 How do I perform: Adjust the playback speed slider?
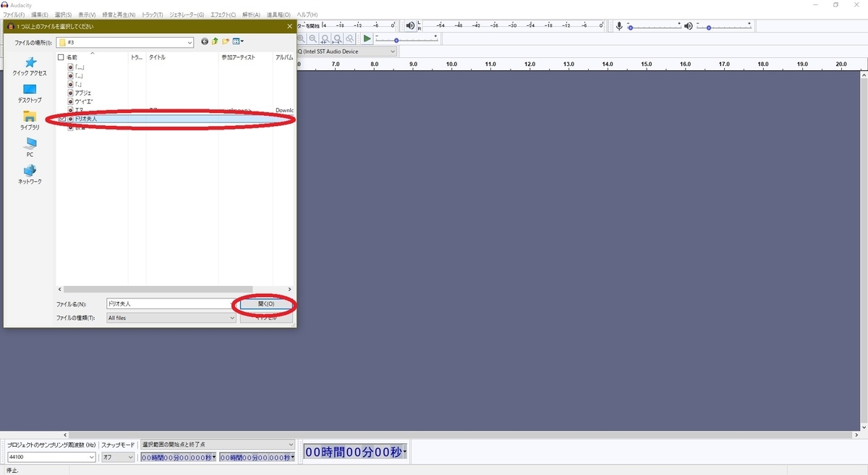pos(396,40)
